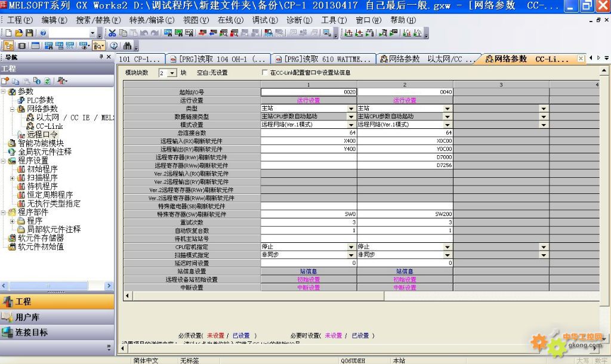Open CPU down select dropdown for module 1
611x364 pixels.
point(351,246)
